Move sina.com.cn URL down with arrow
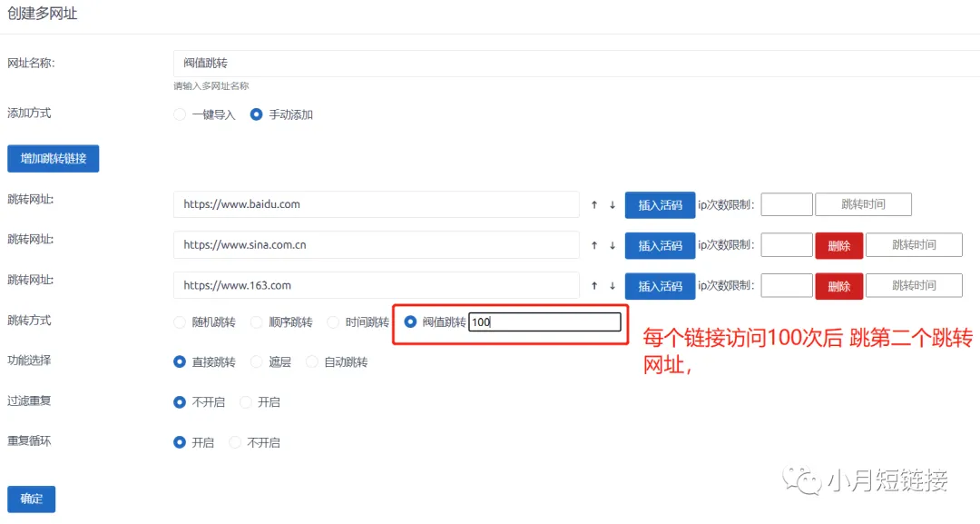980x524 pixels. tap(612, 245)
